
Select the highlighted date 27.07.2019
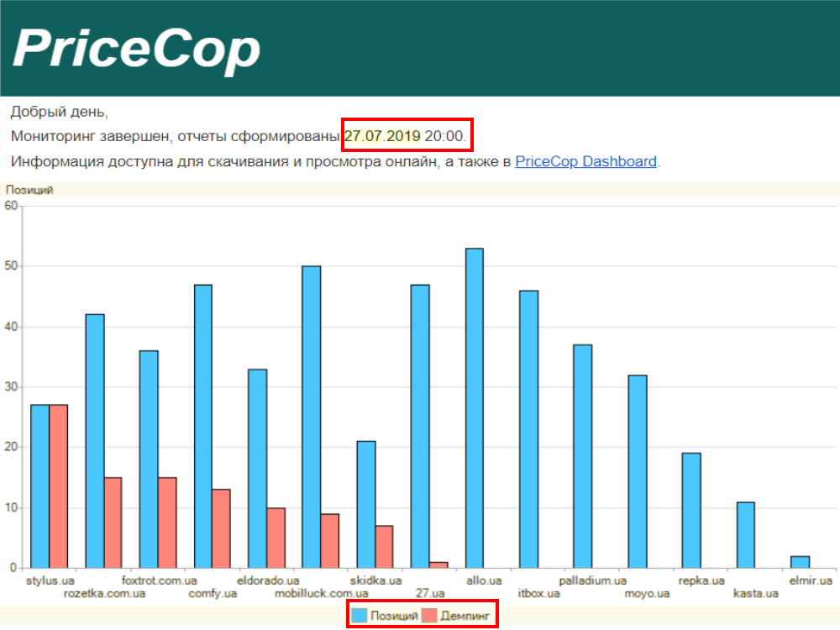(x=382, y=135)
